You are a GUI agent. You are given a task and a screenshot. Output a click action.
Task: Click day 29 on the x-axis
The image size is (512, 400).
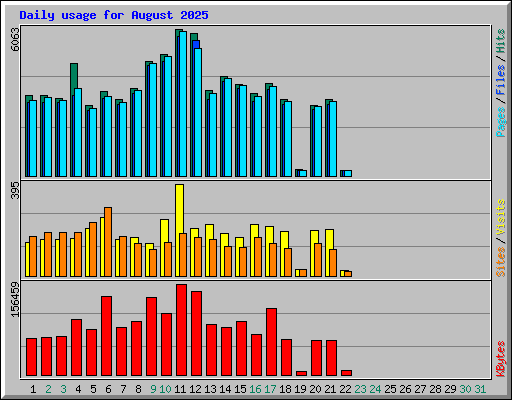[x=450, y=389]
